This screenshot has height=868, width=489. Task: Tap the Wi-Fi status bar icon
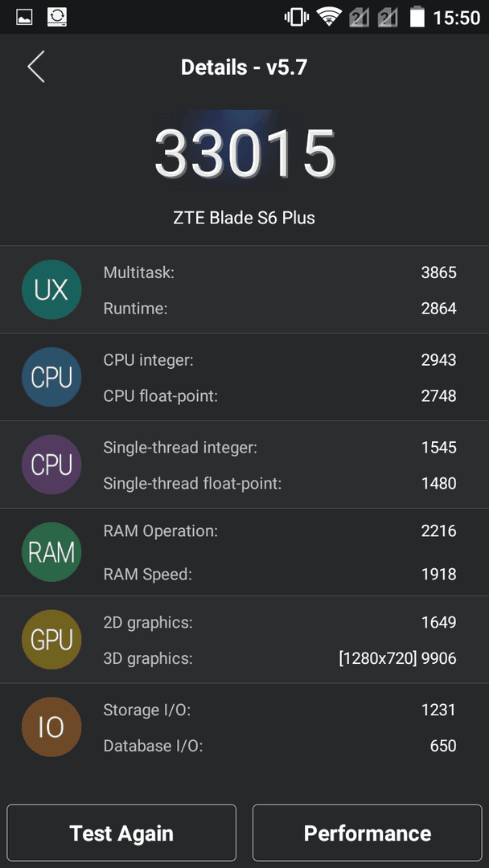tap(328, 17)
